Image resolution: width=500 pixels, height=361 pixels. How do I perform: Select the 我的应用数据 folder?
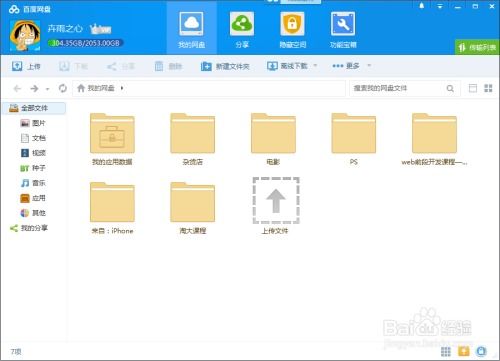coord(112,139)
